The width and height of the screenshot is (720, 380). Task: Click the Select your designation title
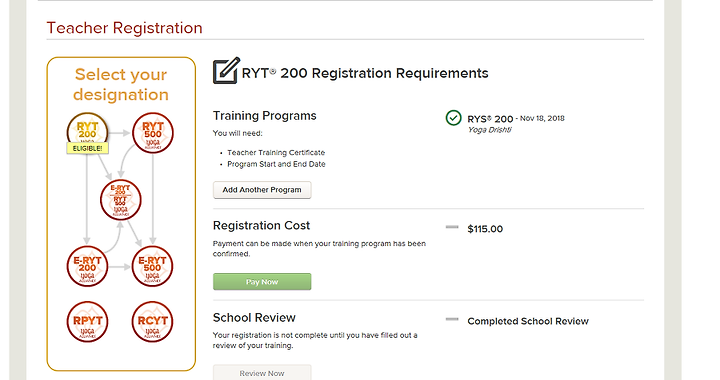(121, 84)
